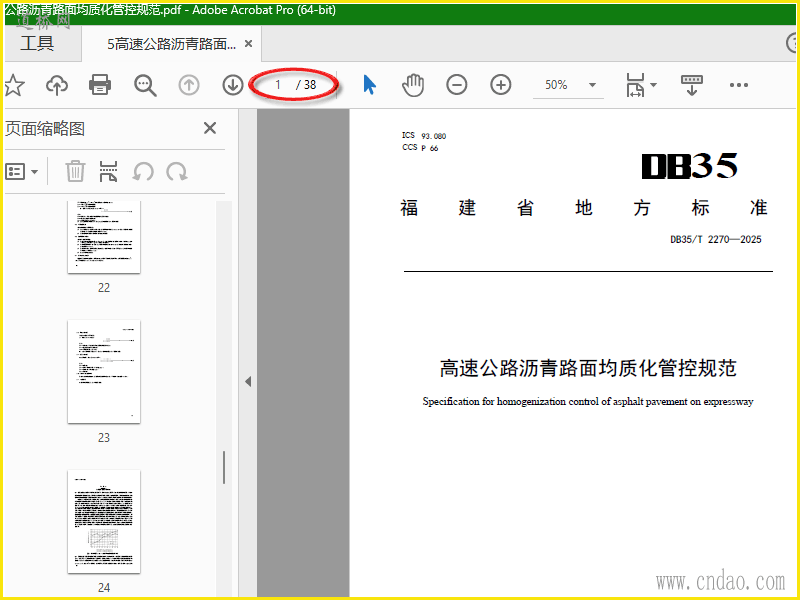Click the total pages text / 38
The image size is (800, 600).
tap(306, 85)
